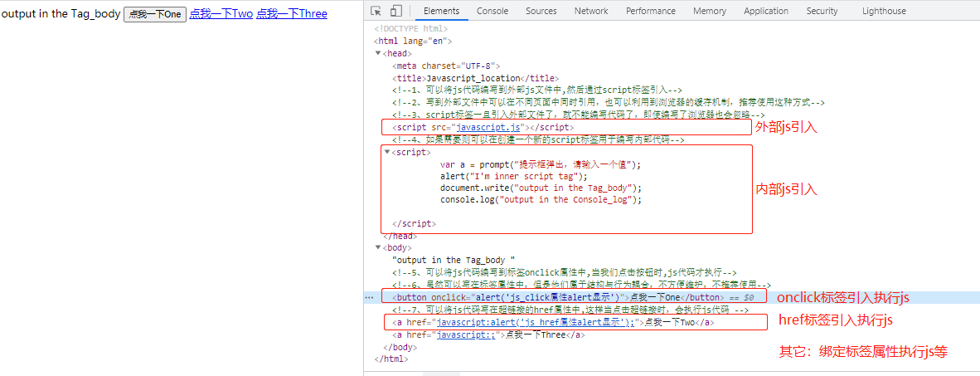Click the javascript:alert href value link

pyautogui.click(x=535, y=323)
